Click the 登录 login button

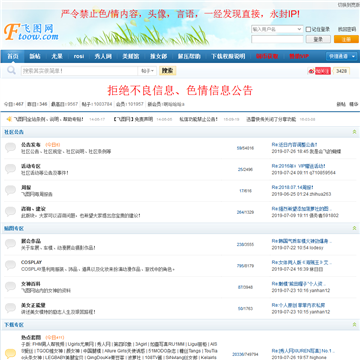coord(318,39)
